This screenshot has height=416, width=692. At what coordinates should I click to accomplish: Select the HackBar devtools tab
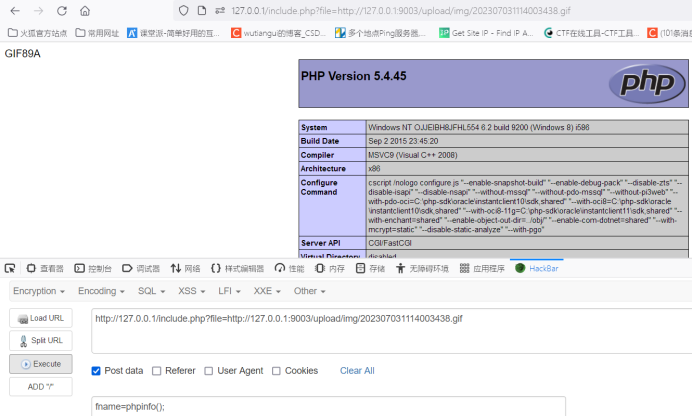coord(537,268)
